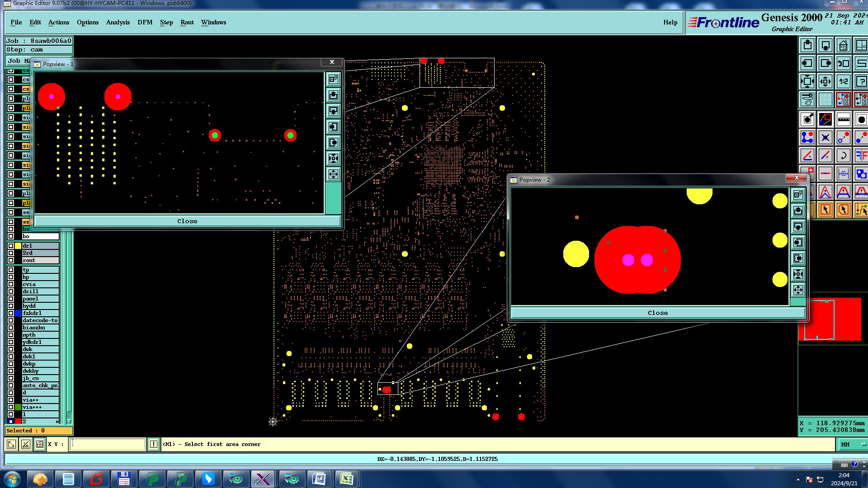
Task: Click the Home view icon
Action: 843,46
